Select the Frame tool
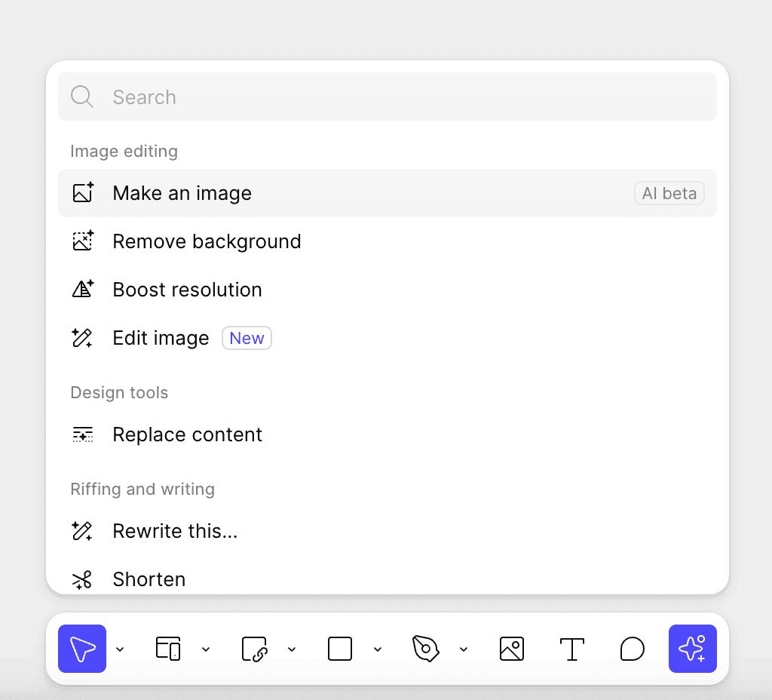 pos(168,649)
